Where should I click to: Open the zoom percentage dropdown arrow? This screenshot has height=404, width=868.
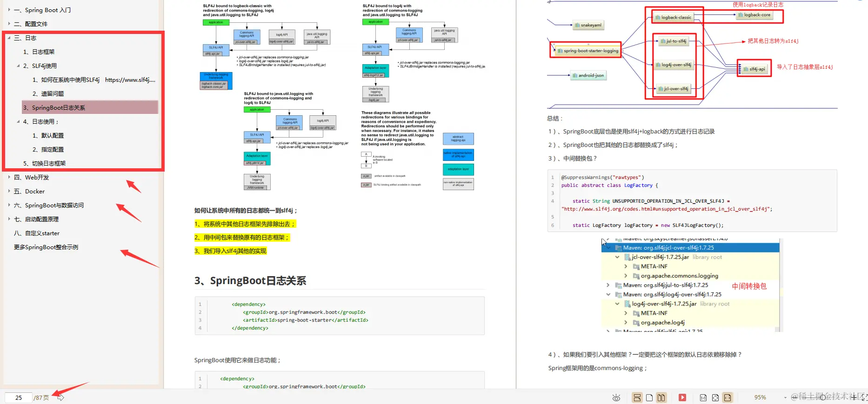pyautogui.click(x=785, y=398)
